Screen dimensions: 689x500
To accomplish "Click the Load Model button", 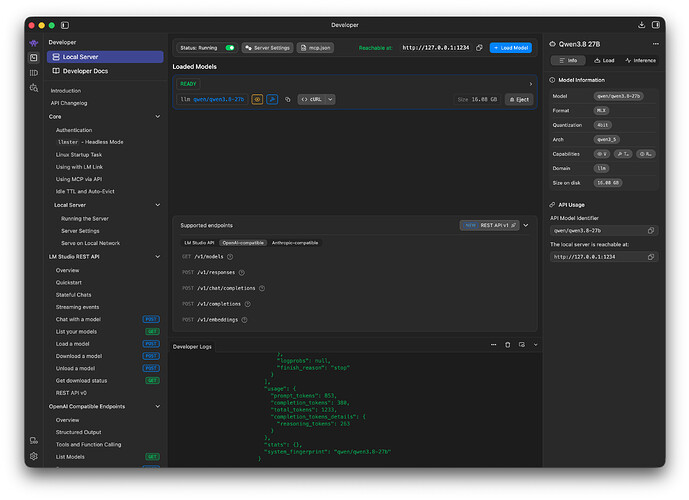I will coord(511,48).
